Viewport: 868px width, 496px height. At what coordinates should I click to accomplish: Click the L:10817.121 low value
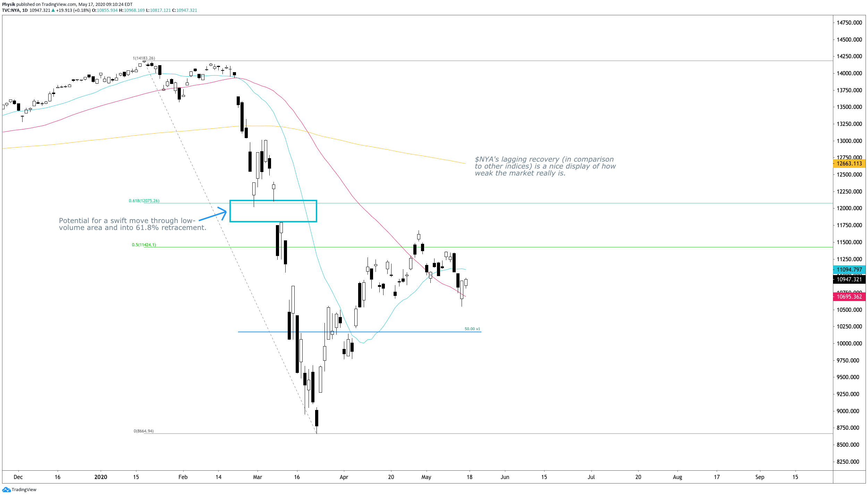[x=158, y=10]
